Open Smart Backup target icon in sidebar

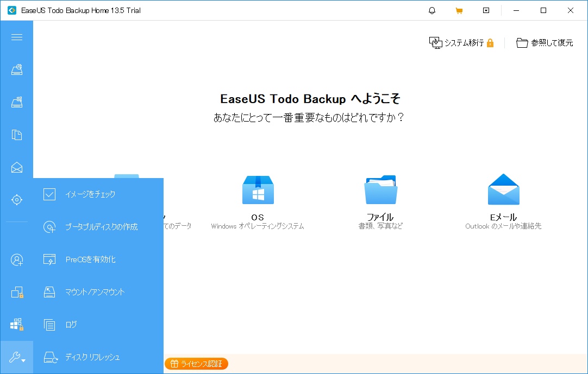pyautogui.click(x=16, y=200)
